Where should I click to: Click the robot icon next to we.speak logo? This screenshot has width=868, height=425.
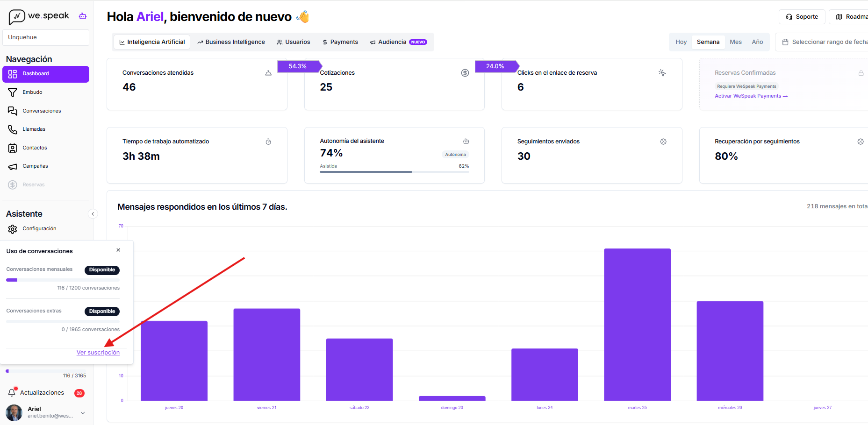[83, 16]
